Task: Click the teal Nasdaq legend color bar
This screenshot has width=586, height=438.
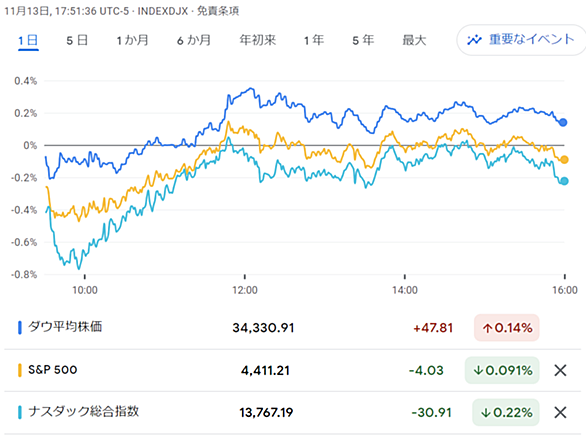Action: coord(20,412)
